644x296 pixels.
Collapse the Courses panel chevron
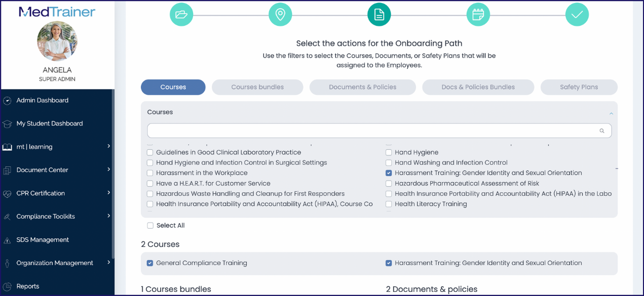(611, 113)
